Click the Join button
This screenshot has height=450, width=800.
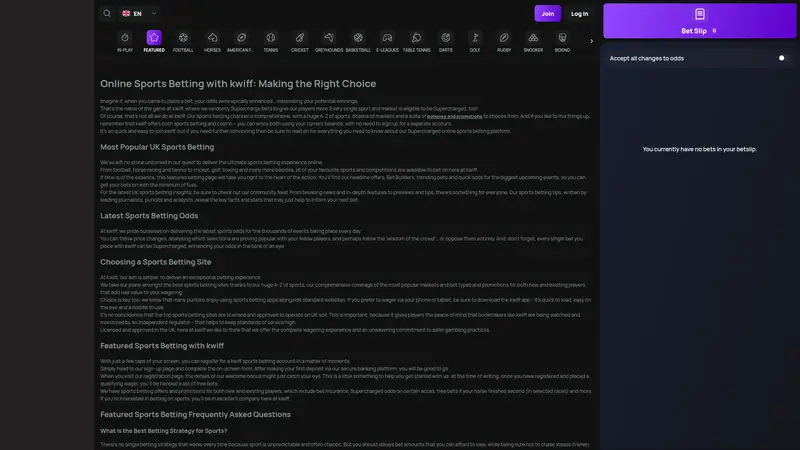(x=547, y=14)
